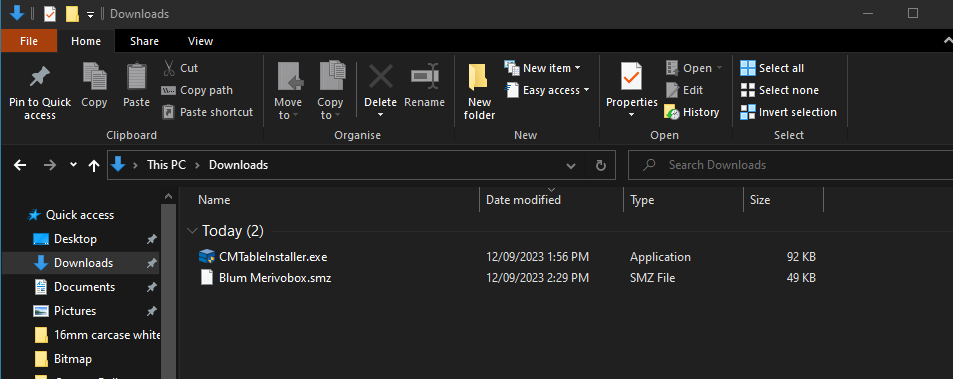
Task: Click the Cut scissors icon
Action: click(x=169, y=68)
